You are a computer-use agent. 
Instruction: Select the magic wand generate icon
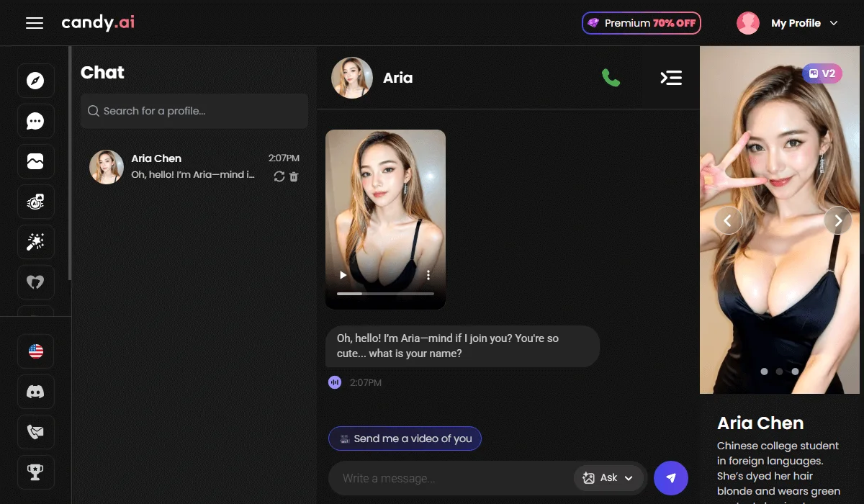point(35,243)
